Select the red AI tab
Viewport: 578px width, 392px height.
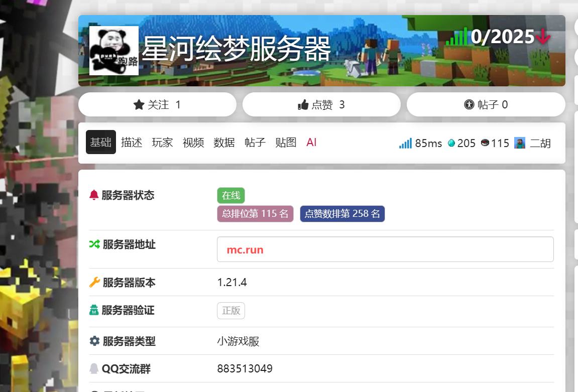(x=311, y=142)
